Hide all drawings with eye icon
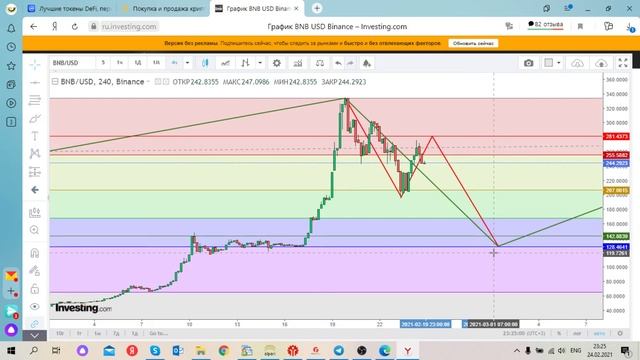The image size is (640, 360). (35, 307)
